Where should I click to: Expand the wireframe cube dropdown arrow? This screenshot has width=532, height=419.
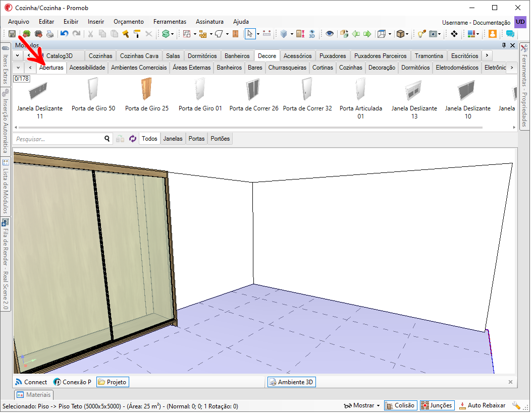tap(390, 34)
